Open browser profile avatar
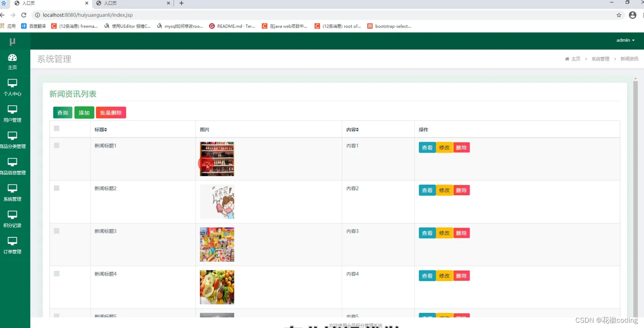 pyautogui.click(x=632, y=15)
